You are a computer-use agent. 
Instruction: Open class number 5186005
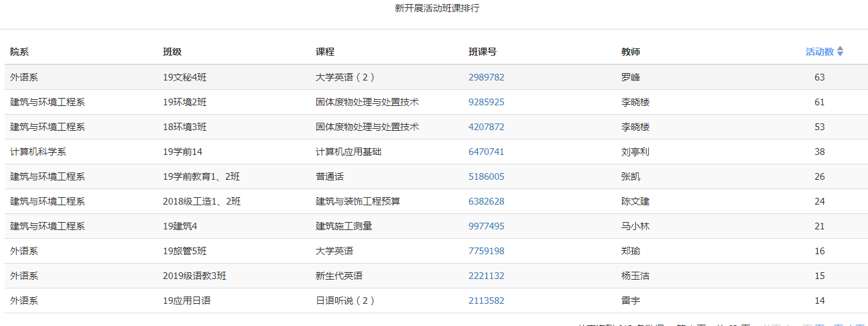486,176
